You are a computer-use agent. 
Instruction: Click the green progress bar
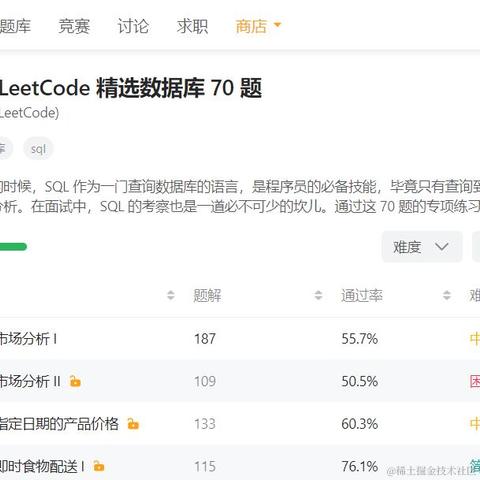point(13,247)
